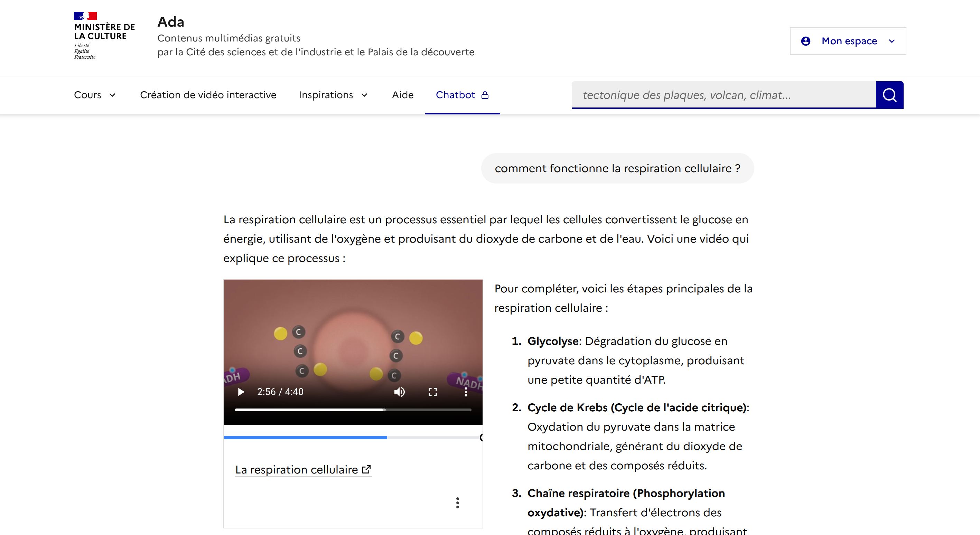Click the lock icon beside Chatbot

(485, 95)
